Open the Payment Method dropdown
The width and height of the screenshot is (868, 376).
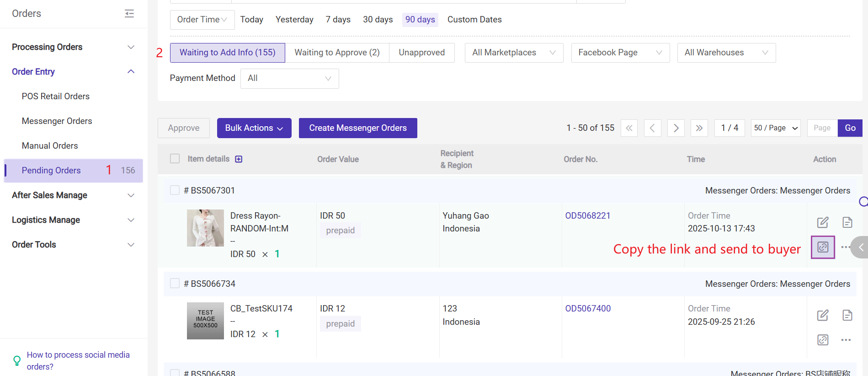(x=289, y=79)
